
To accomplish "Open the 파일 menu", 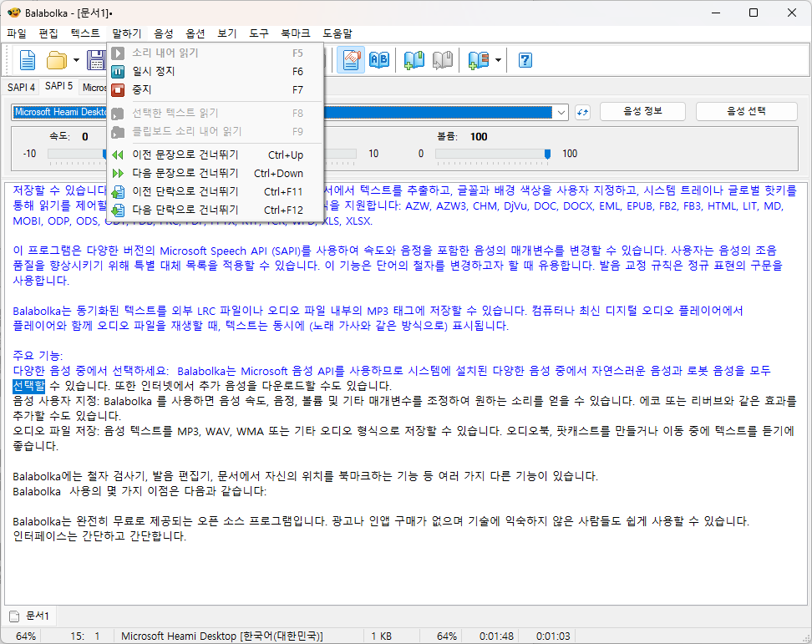I will pyautogui.click(x=17, y=33).
